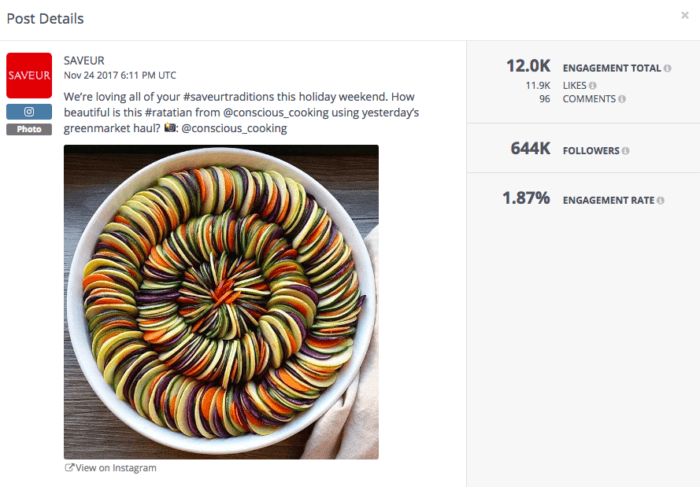Image resolution: width=700 pixels, height=487 pixels.
Task: Click the Nov 24 2017 post timestamp
Action: pos(120,75)
